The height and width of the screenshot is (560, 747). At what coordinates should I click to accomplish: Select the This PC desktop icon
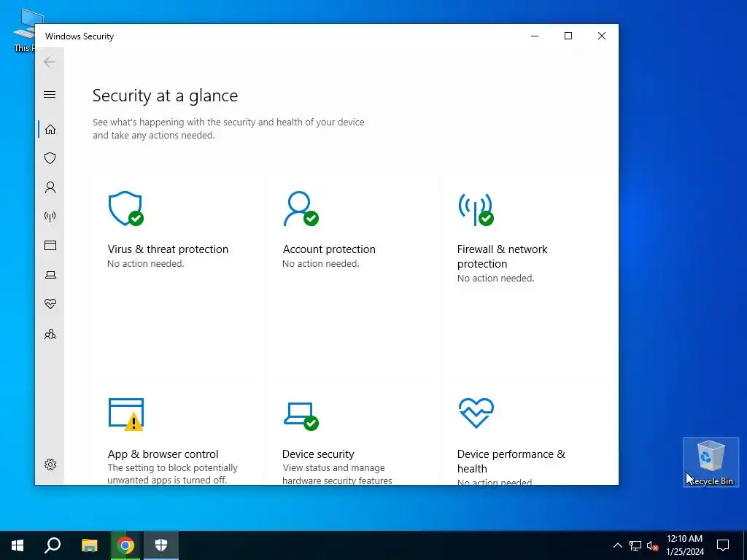(24, 30)
